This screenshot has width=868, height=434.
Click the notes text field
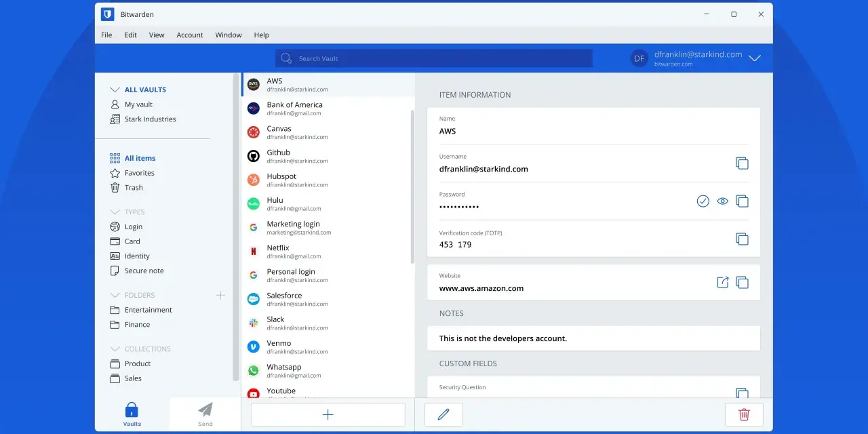[x=593, y=338]
